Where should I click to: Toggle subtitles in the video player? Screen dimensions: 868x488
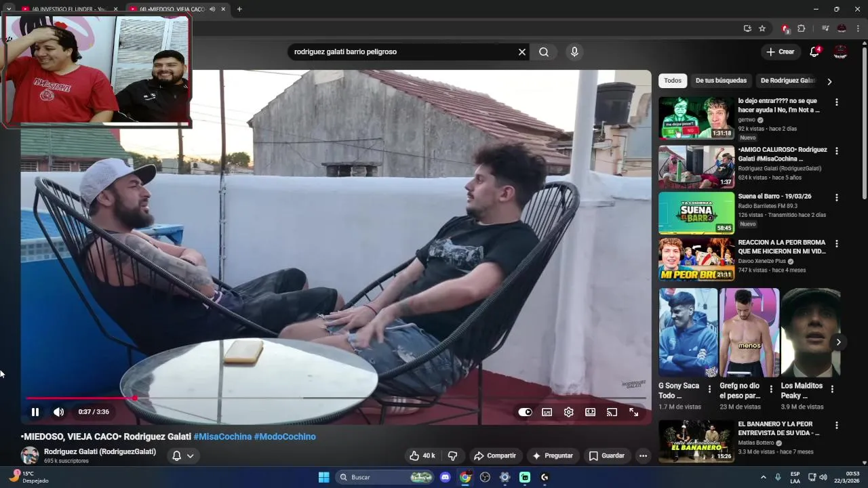click(x=547, y=411)
